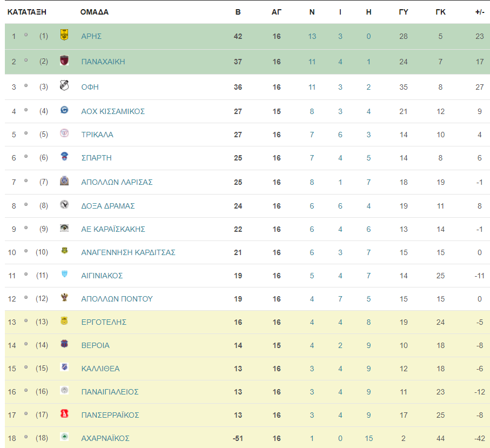The width and height of the screenshot is (490, 448).
Task: Click the position indicator dot for ΑΡΗΣ
Action: coord(26,35)
